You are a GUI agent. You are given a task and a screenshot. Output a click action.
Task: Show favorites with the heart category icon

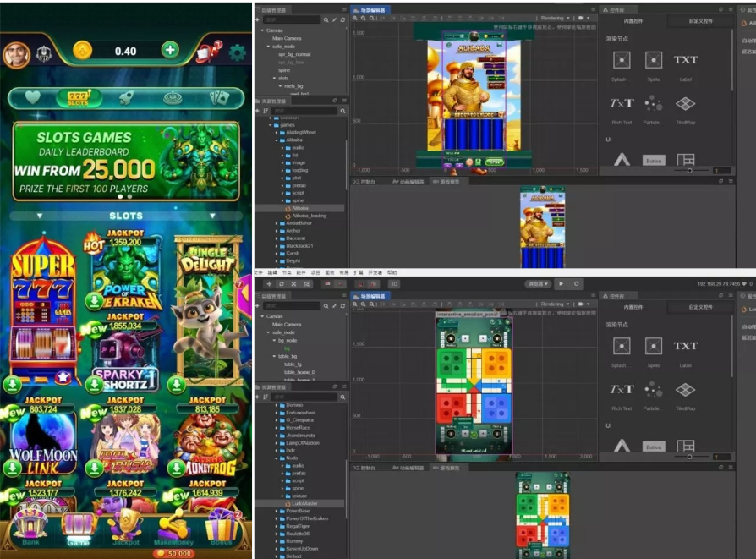pos(32,97)
